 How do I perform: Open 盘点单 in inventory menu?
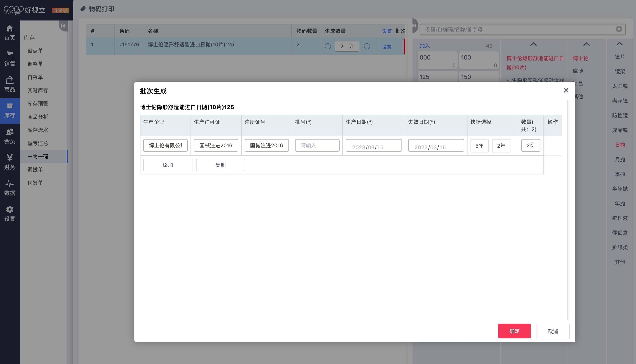35,51
